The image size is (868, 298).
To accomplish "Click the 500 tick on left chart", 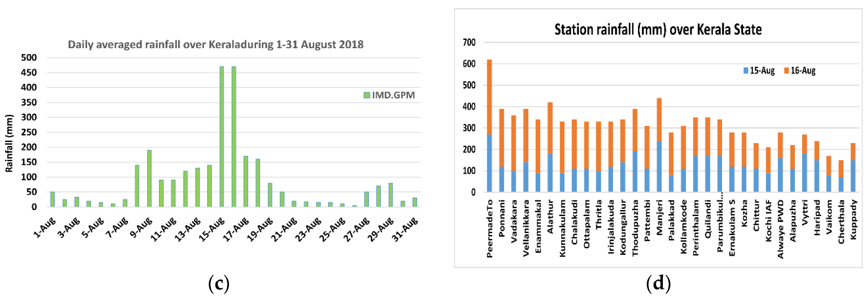I will 29,58.
